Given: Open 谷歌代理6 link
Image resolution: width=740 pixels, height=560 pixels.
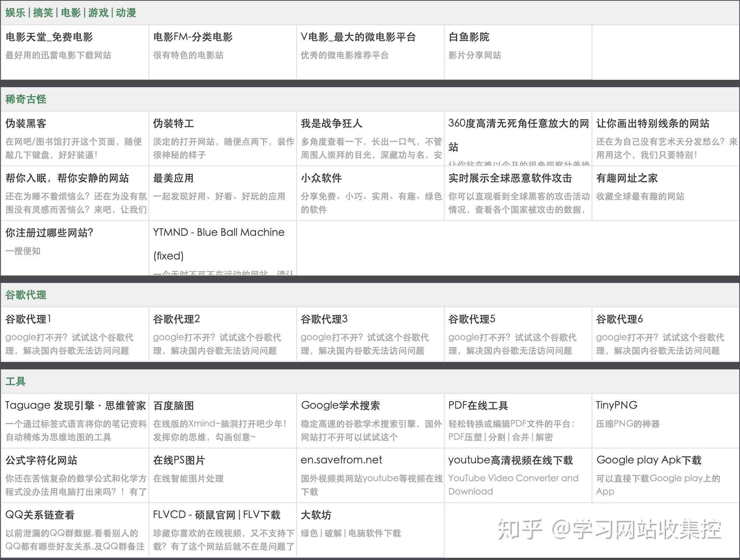Looking at the screenshot, I should coord(620,319).
